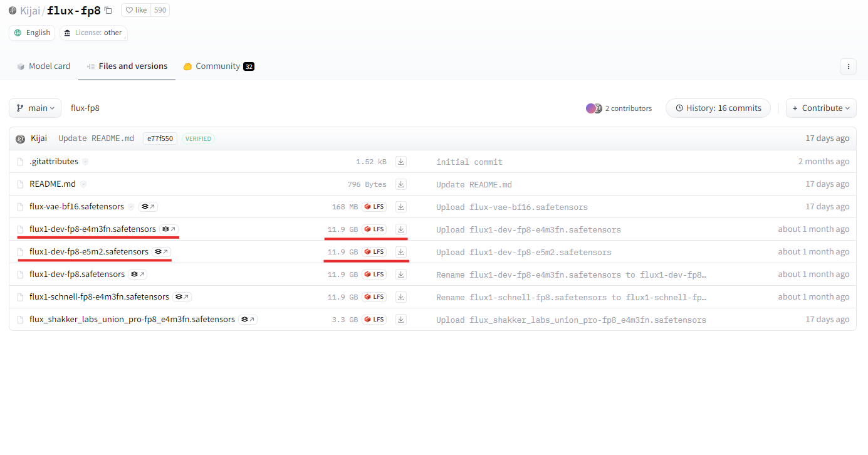Click the LFS badge on flux1-dev-fp8.safetensors row
Image resolution: width=868 pixels, height=455 pixels.
click(374, 275)
